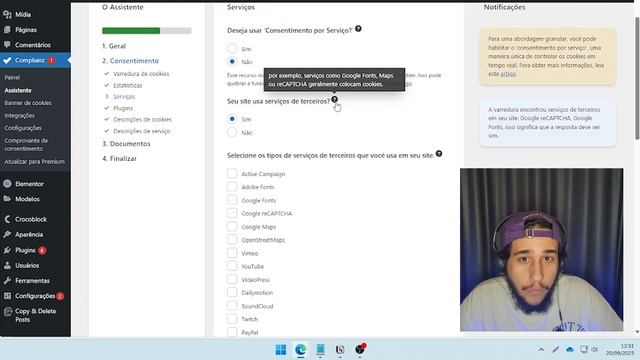Click help icon beside 'Consentimento por Serviço'

click(x=358, y=29)
